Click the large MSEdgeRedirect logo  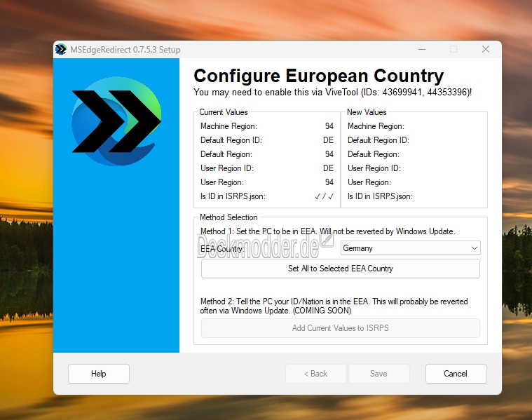tap(116, 121)
